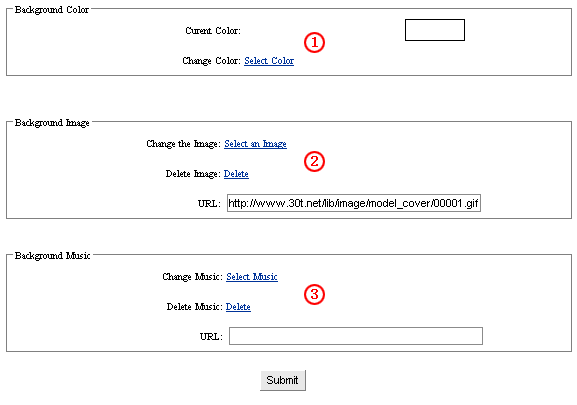Click Delete link for background image
The image size is (577, 405).
(236, 174)
